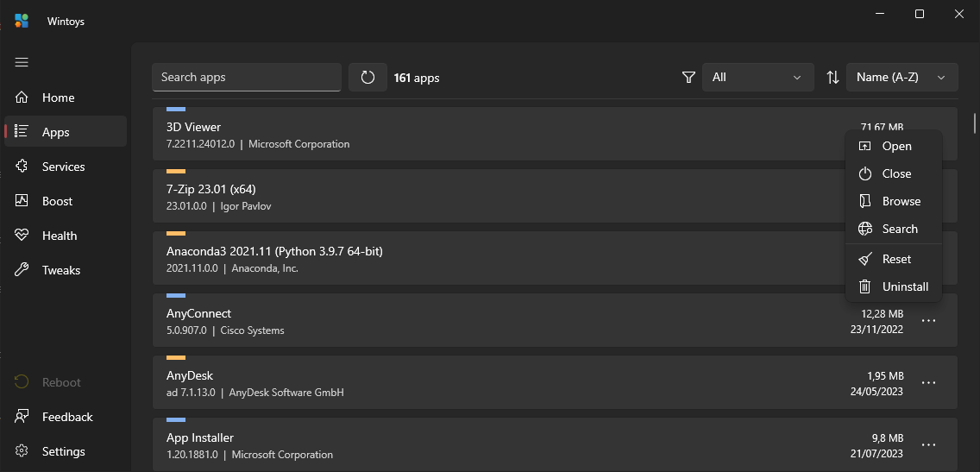Image resolution: width=980 pixels, height=472 pixels.
Task: Click the filter funnel icon
Action: [x=688, y=78]
